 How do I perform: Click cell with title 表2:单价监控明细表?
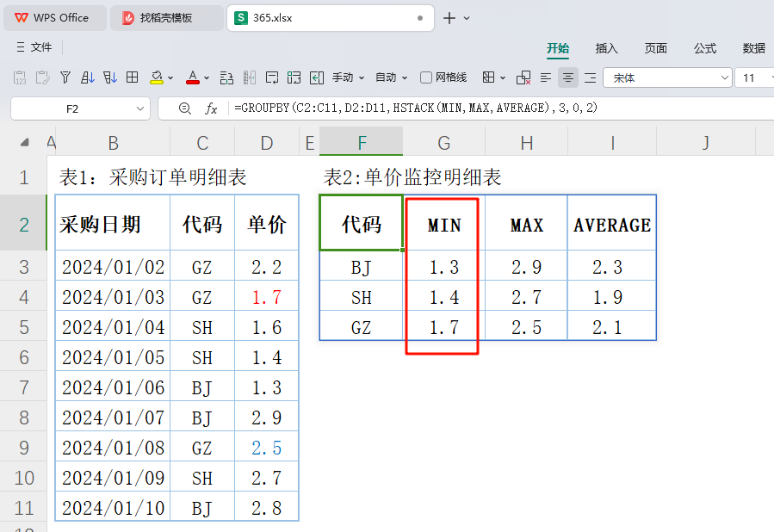click(x=412, y=177)
